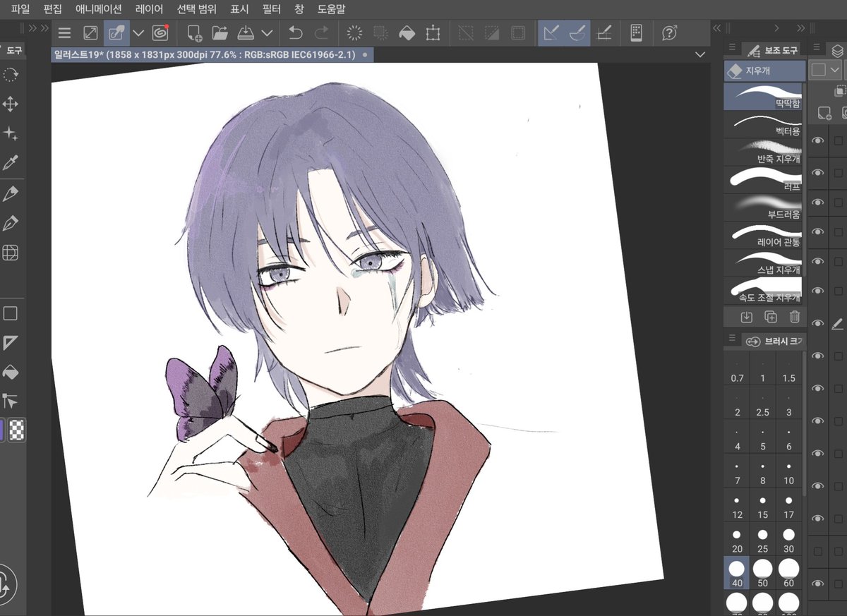Select the 지우개 sub tool group
Viewport: 847px width, 616px height.
pyautogui.click(x=764, y=71)
